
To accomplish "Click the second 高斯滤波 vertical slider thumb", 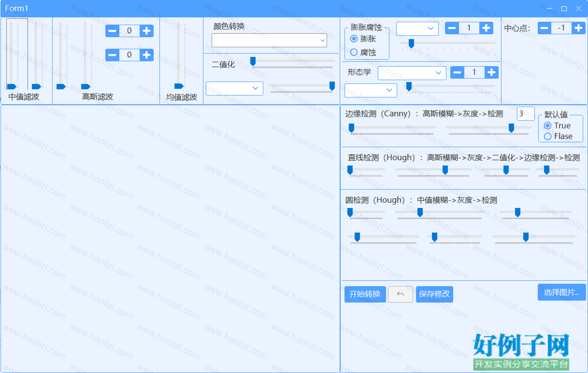I will [86, 87].
